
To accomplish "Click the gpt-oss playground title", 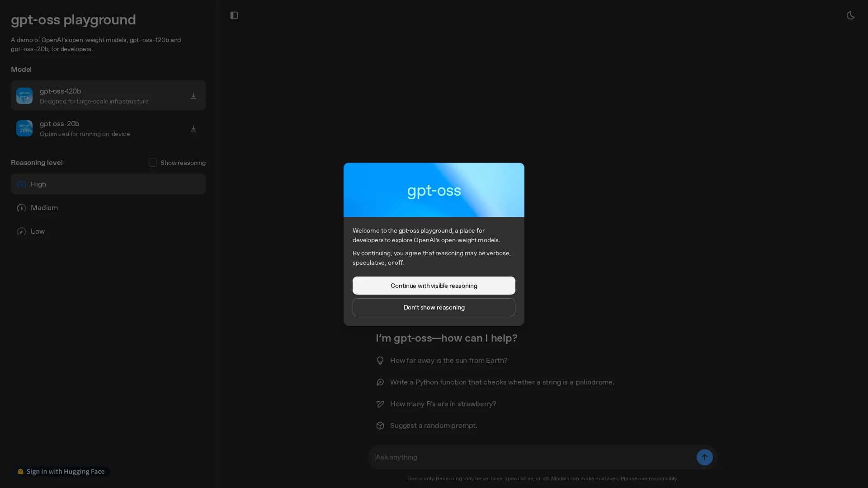I will pos(73,20).
